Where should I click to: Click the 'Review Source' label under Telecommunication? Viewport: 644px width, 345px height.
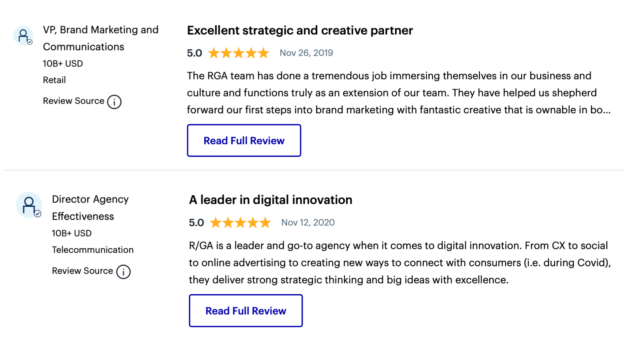coord(82,271)
